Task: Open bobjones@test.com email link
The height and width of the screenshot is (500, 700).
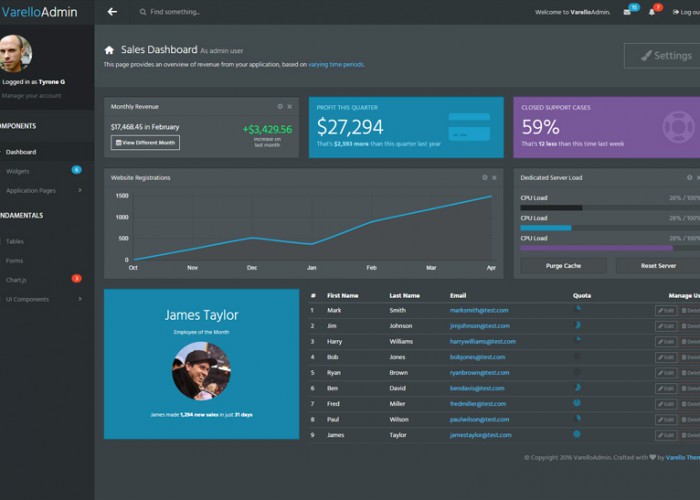Action: point(477,357)
